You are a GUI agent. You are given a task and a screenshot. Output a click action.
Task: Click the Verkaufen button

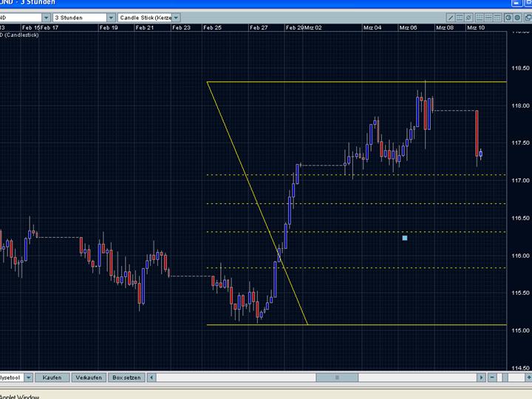coord(88,378)
